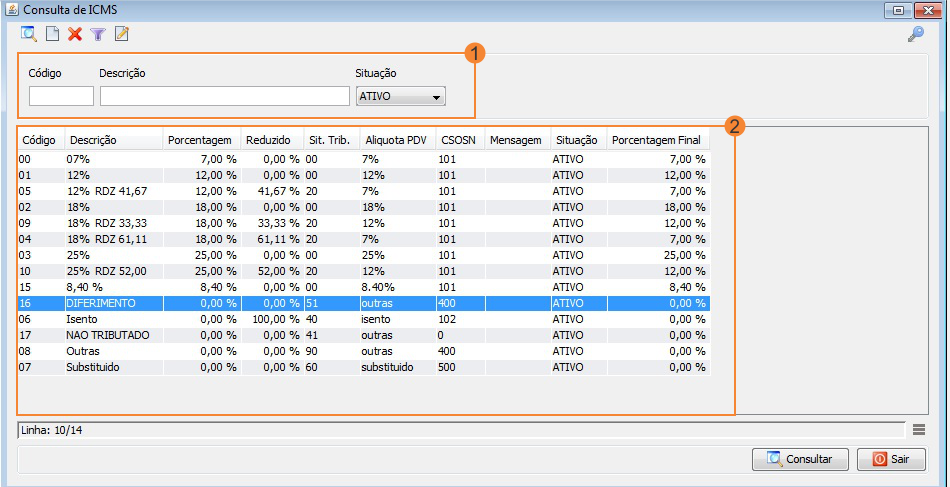Sort by the CSOSN column header
950x487 pixels.
(x=459, y=140)
